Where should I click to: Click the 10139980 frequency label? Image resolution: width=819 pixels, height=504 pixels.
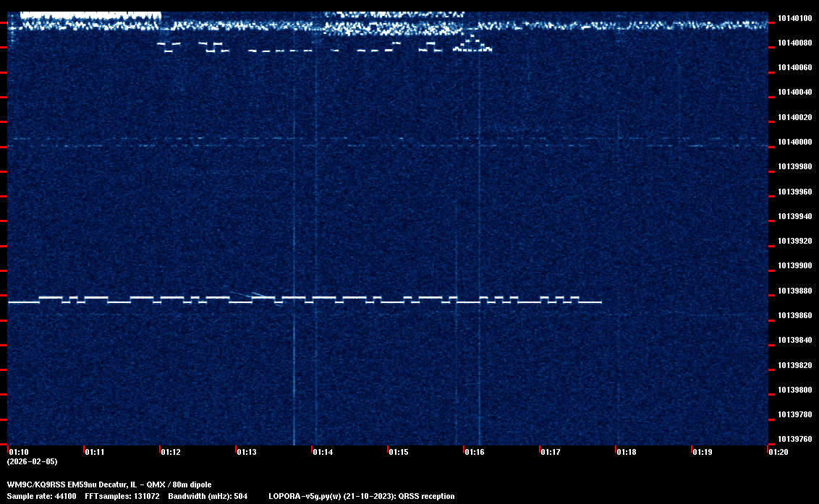795,166
